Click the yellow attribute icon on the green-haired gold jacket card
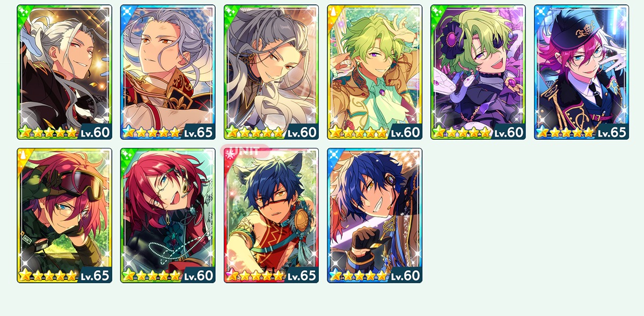 334,12
